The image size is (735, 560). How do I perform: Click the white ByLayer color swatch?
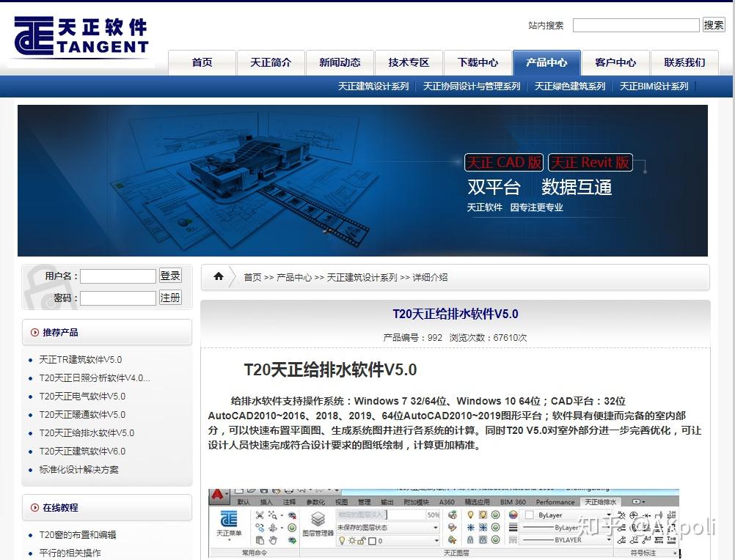529,515
